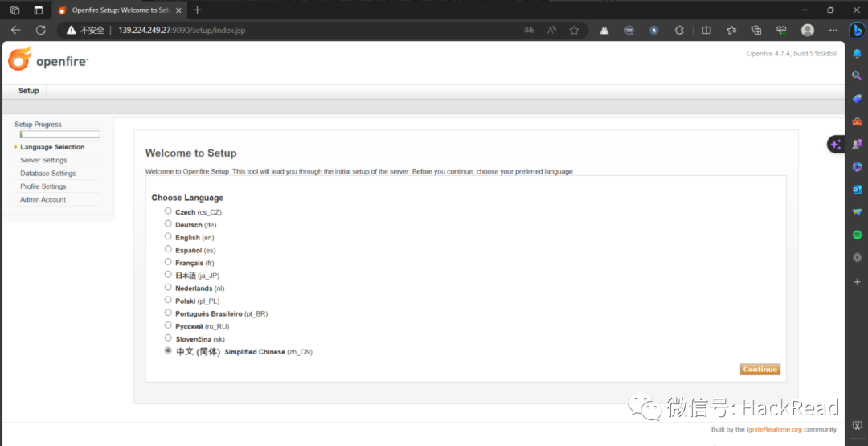Open the paper plane Drop icon in the sidebar
The height and width of the screenshot is (446, 868).
857,212
